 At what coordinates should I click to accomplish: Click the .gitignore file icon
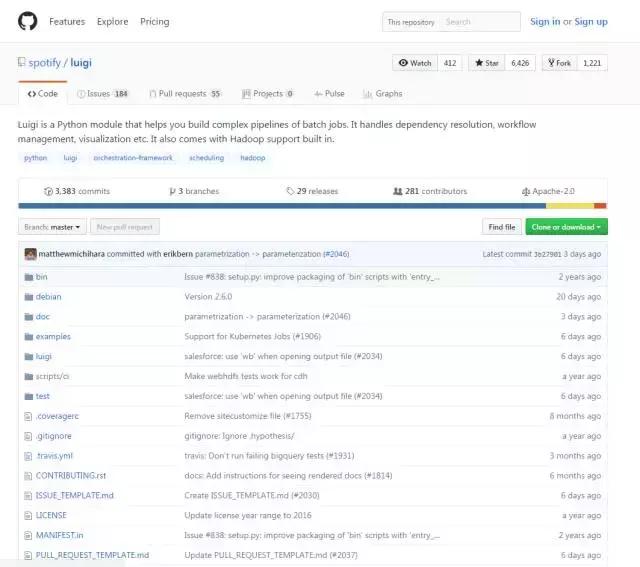click(28, 436)
